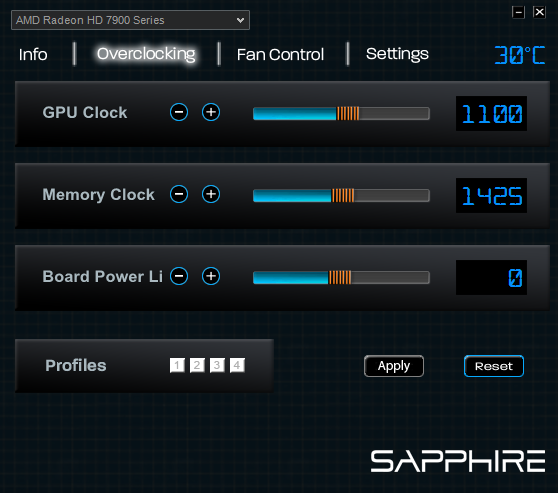
Task: Increase GPU Clock with plus button
Action: tap(211, 112)
